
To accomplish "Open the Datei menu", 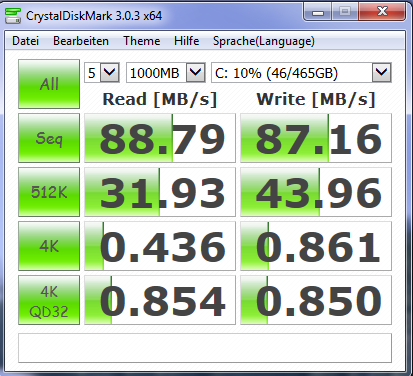I will click(x=25, y=41).
